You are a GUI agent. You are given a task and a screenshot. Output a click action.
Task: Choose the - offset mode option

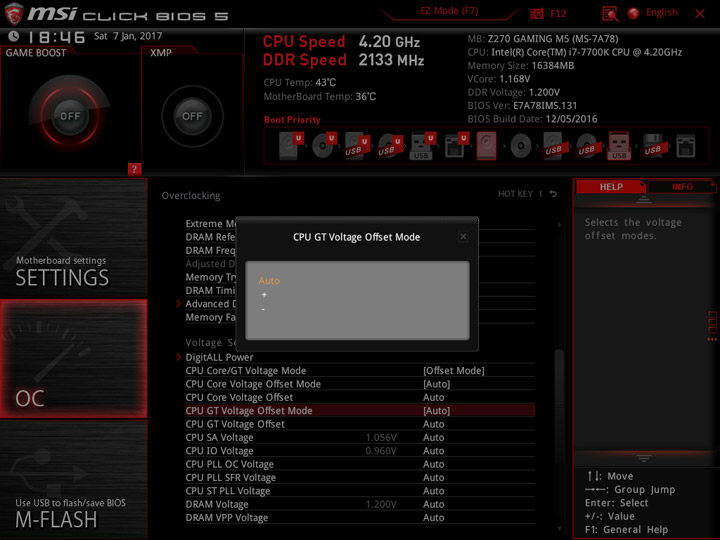pyautogui.click(x=263, y=309)
